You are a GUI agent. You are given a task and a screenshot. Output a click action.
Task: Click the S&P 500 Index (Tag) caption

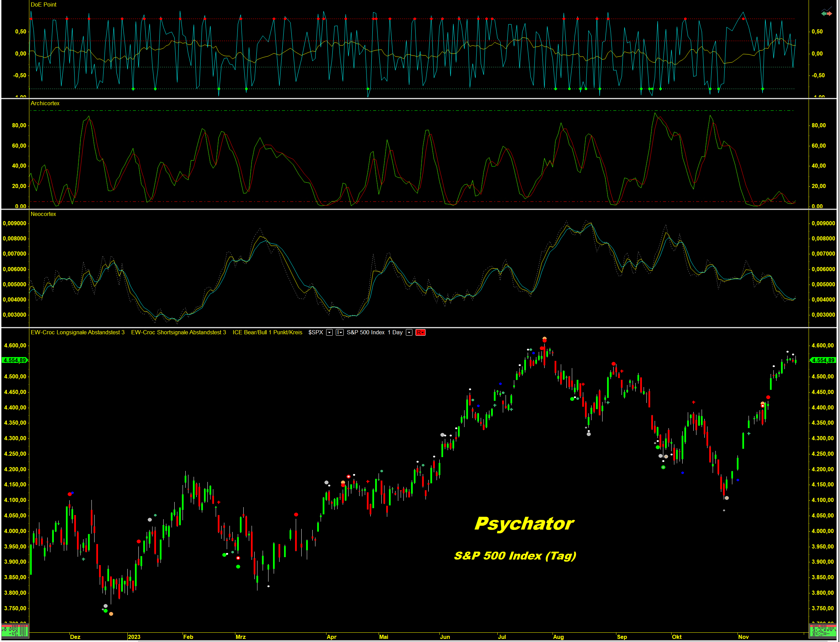click(x=515, y=556)
